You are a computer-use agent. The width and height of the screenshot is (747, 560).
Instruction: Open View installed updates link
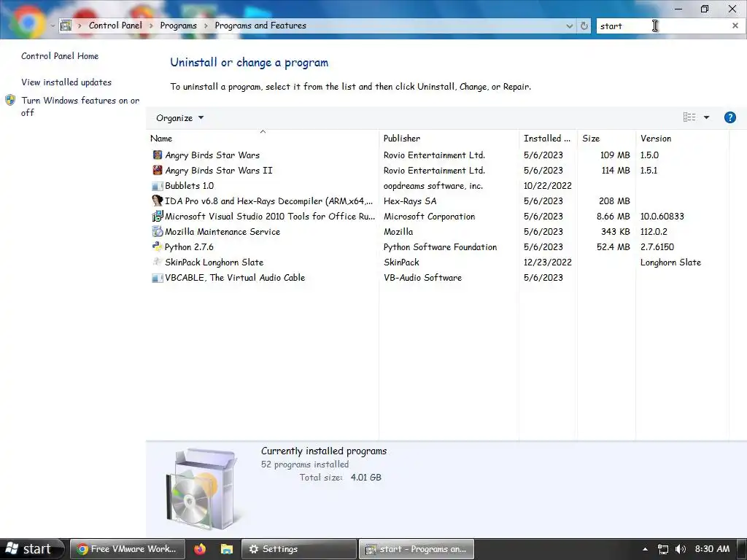[x=66, y=82]
